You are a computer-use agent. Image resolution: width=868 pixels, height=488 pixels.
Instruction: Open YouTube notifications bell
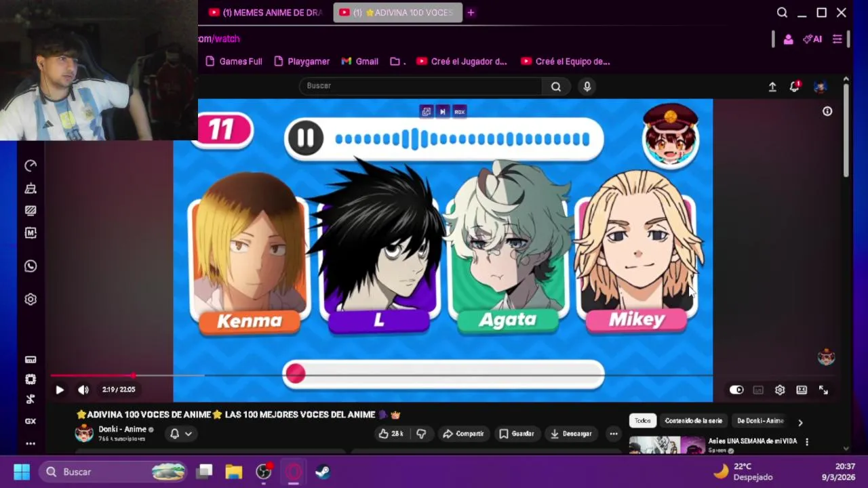pyautogui.click(x=795, y=86)
